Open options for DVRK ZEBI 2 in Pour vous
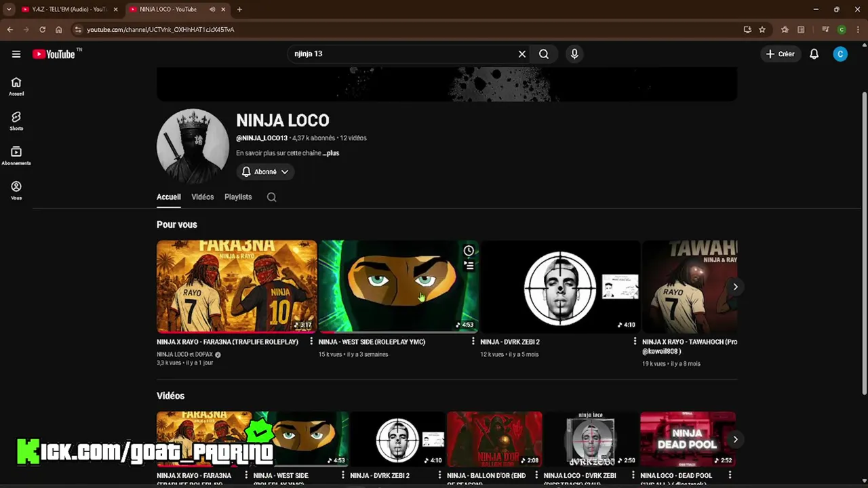Image resolution: width=868 pixels, height=488 pixels. point(635,342)
